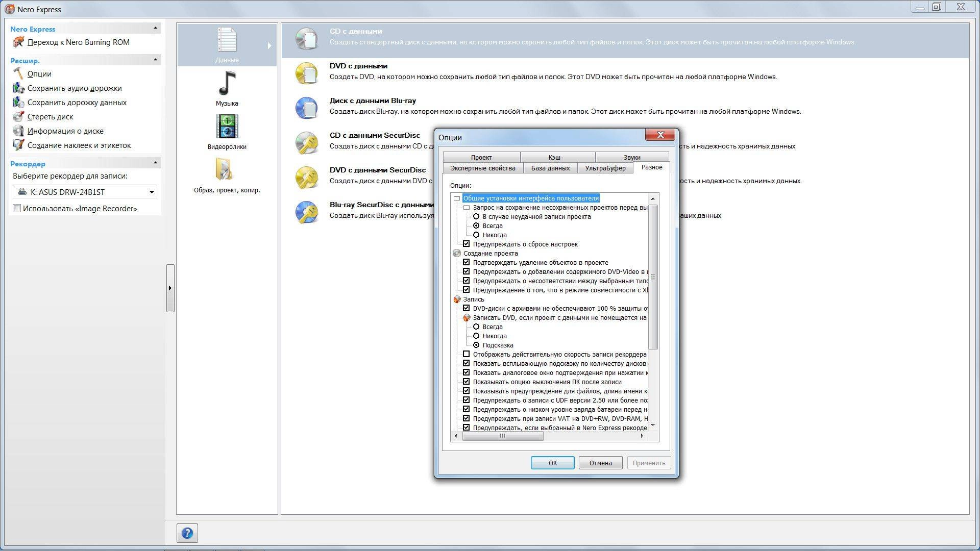This screenshot has height=551, width=980.
Task: Uncheck Предупреждать о сбросе настроек
Action: [466, 244]
